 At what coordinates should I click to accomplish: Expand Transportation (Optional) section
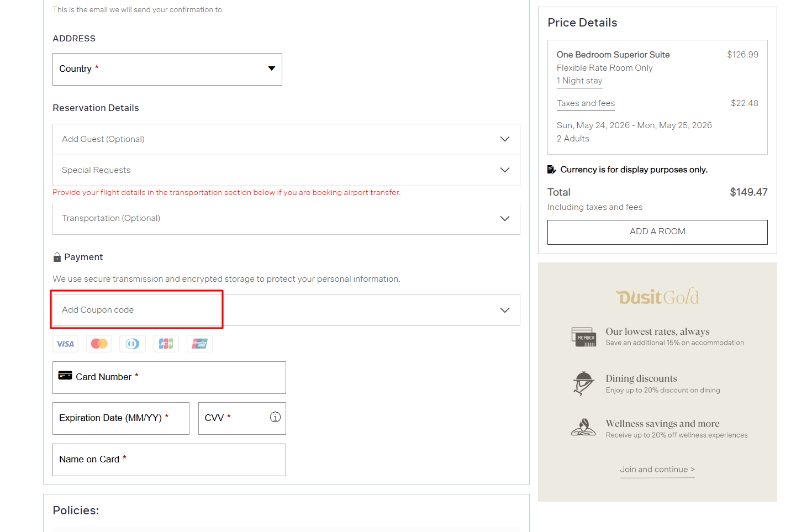[286, 218]
